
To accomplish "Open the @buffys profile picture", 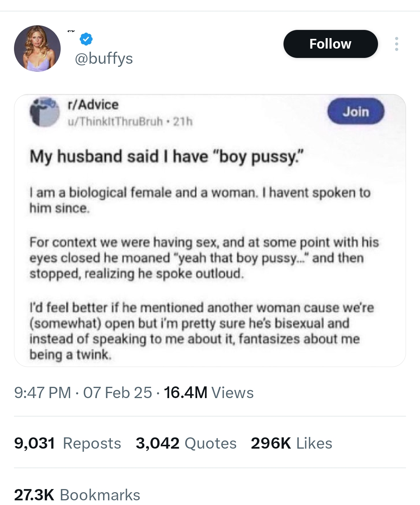I will pos(37,49).
